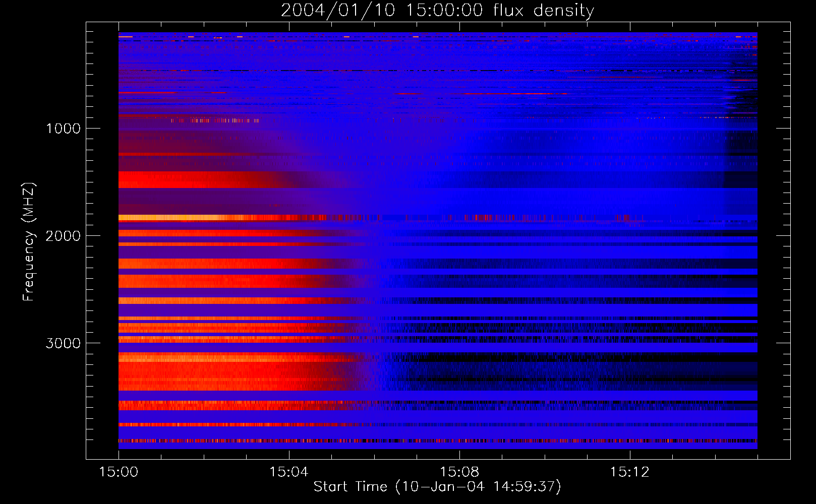816x504 pixels.
Task: Click the 15:04 time tick label
Action: (x=289, y=472)
